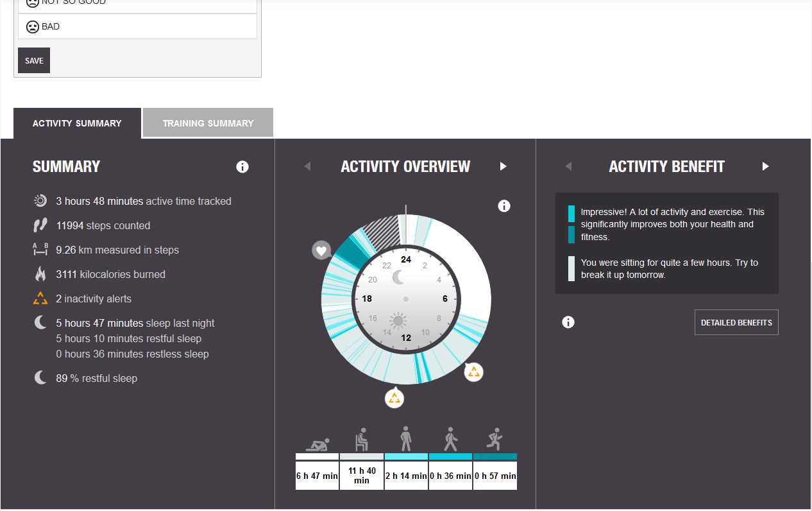Screen dimensions: 812x511
Task: Go to next Activity Overview view
Action: [503, 166]
